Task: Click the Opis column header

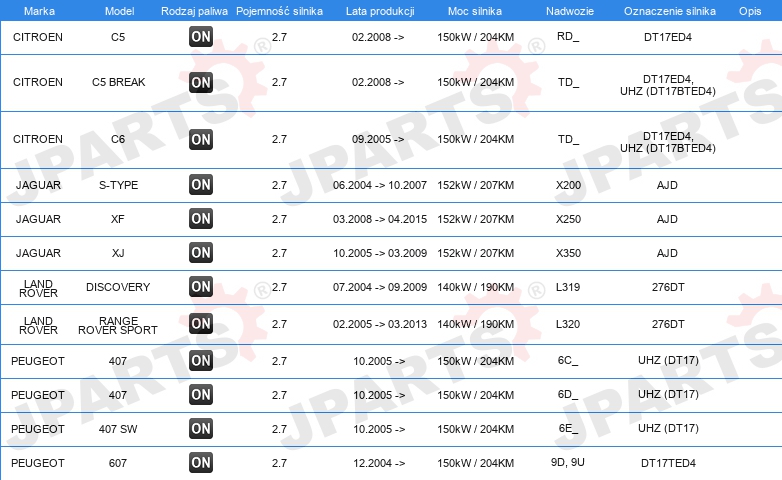Action: pyautogui.click(x=750, y=11)
